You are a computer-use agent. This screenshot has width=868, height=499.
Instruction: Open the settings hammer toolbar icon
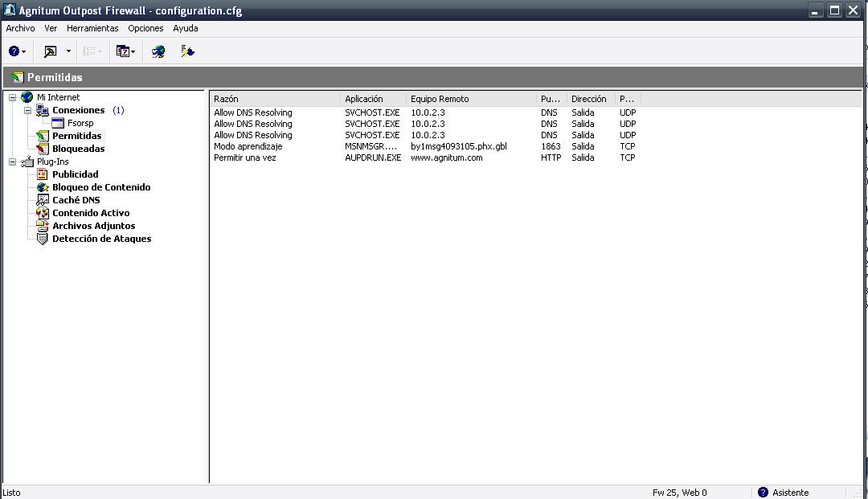click(51, 51)
